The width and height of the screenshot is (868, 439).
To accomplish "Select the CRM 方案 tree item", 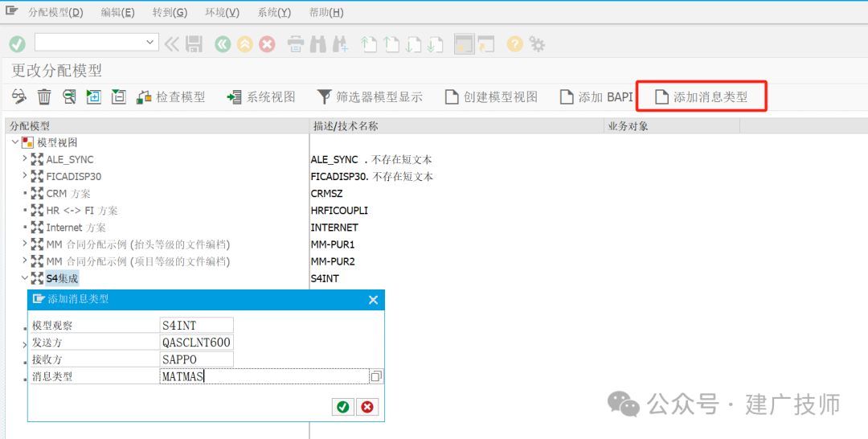I will click(68, 193).
